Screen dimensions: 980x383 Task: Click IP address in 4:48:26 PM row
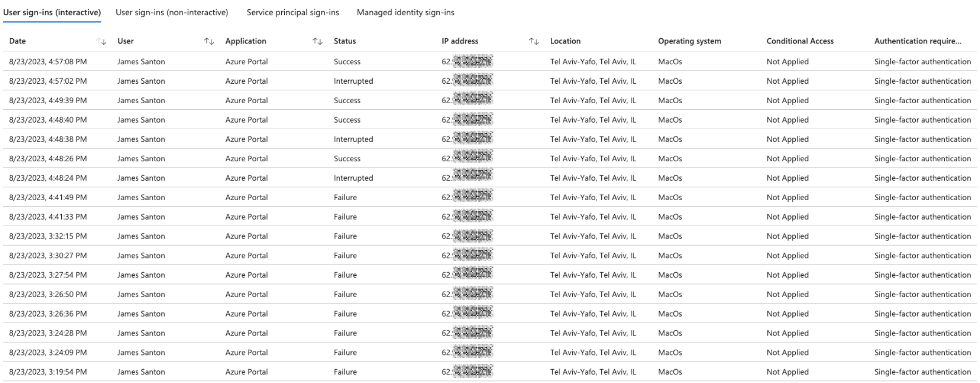tap(467, 158)
